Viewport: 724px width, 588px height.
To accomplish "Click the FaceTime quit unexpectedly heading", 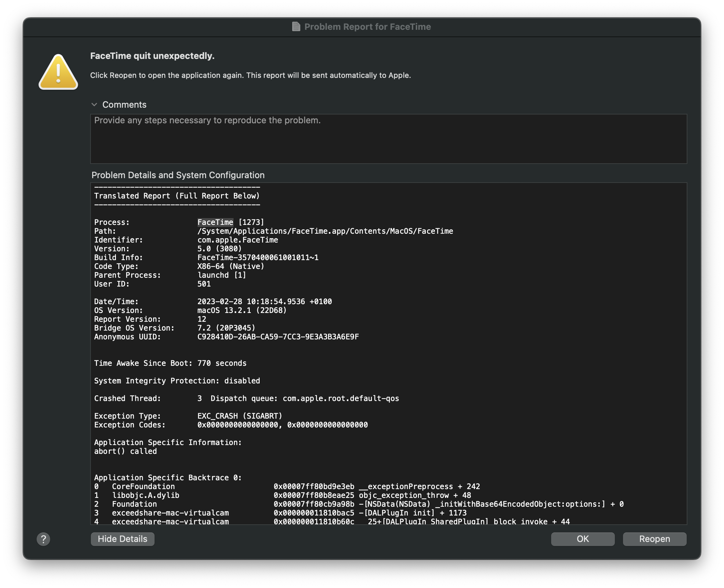I will pos(152,56).
